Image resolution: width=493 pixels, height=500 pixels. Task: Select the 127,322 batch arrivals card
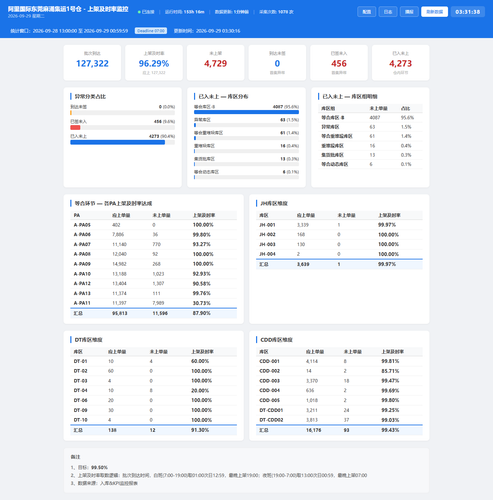[92, 63]
